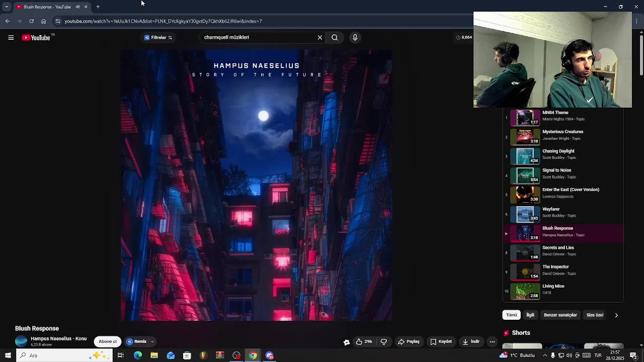Select The Inspector playlist title
The height and width of the screenshot is (362, 644).
point(555,267)
